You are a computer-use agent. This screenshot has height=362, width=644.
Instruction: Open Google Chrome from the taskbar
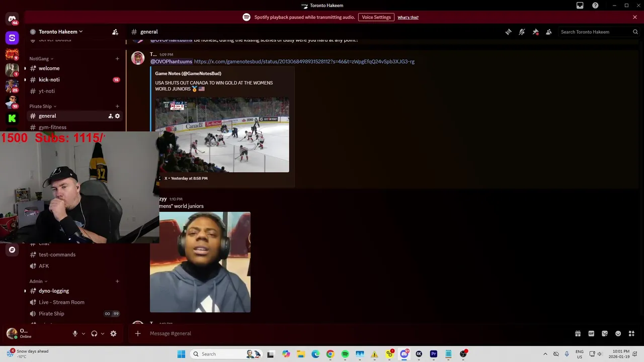[330, 354]
